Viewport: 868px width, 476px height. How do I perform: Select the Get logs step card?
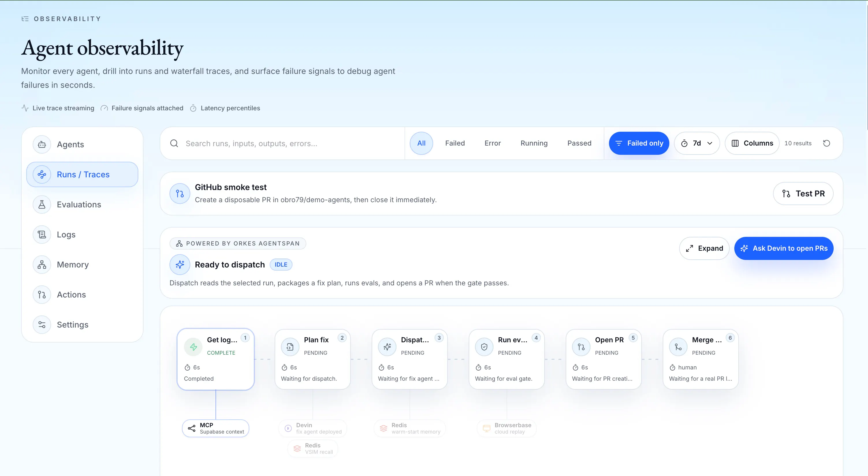(x=216, y=359)
